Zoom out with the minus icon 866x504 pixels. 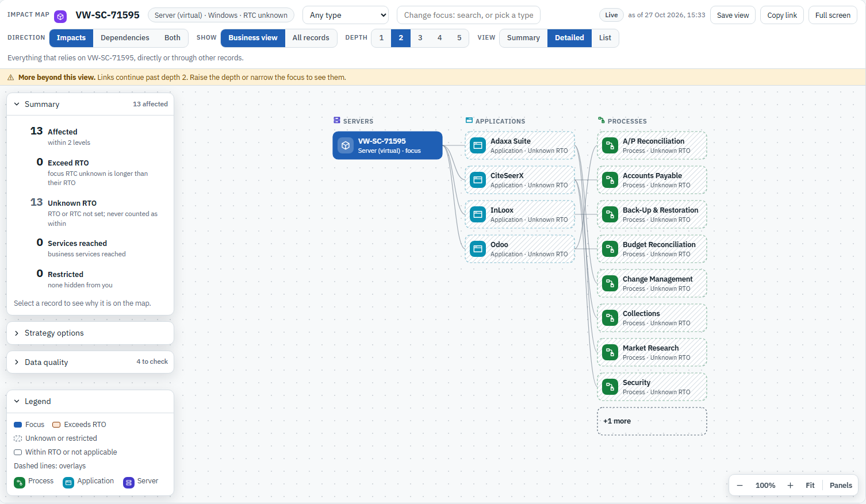pos(740,486)
